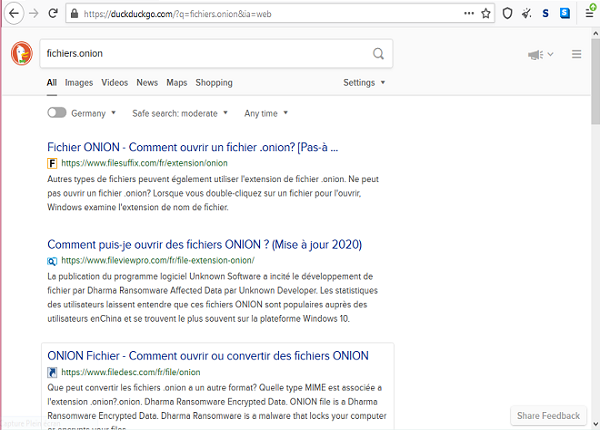Expand the chevron next to megaphone

550,54
